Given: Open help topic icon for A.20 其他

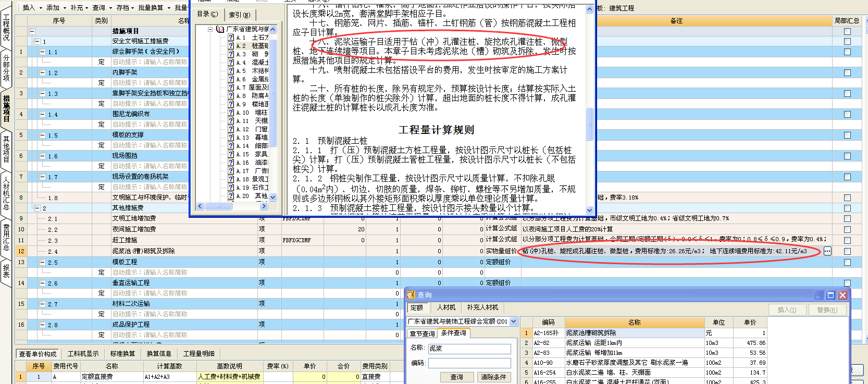Looking at the screenshot, I should (231, 196).
